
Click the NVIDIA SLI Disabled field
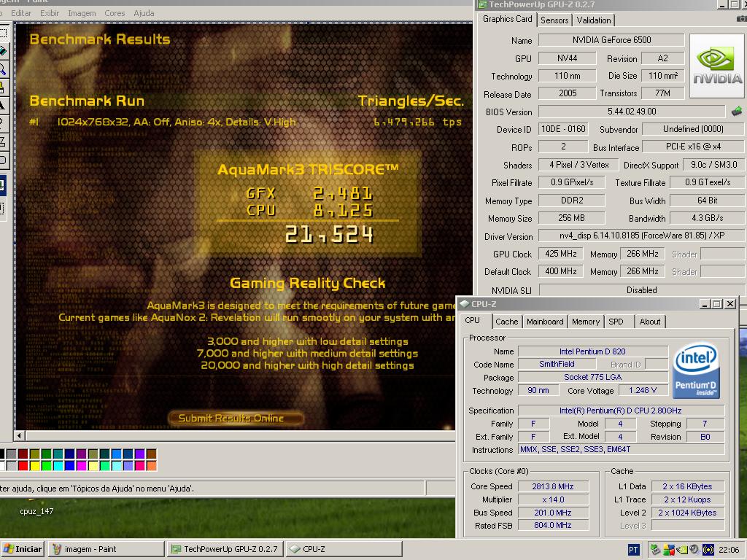pos(641,290)
